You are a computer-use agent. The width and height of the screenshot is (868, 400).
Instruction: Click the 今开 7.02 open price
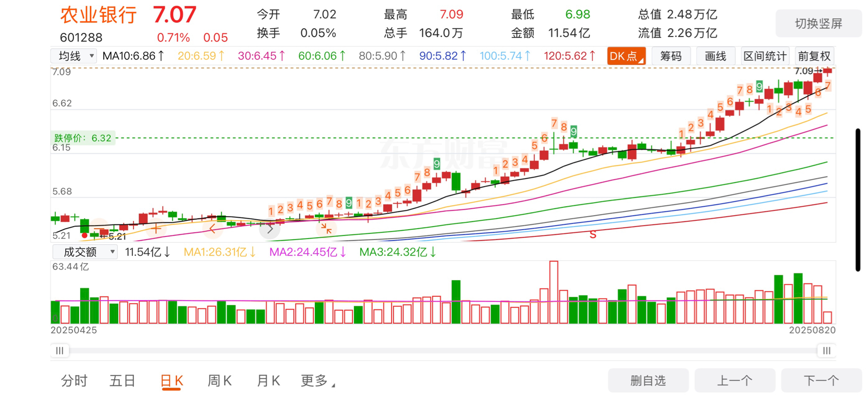coord(296,15)
